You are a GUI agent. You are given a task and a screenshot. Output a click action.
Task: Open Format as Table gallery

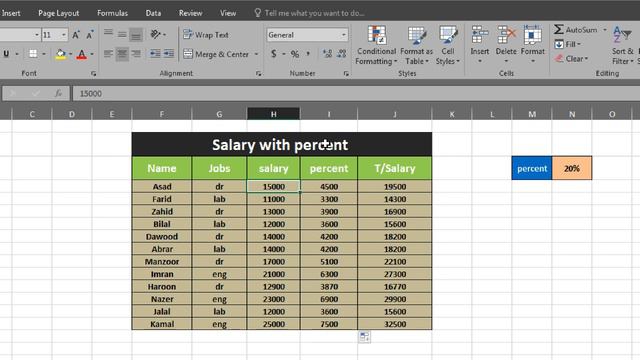click(416, 45)
